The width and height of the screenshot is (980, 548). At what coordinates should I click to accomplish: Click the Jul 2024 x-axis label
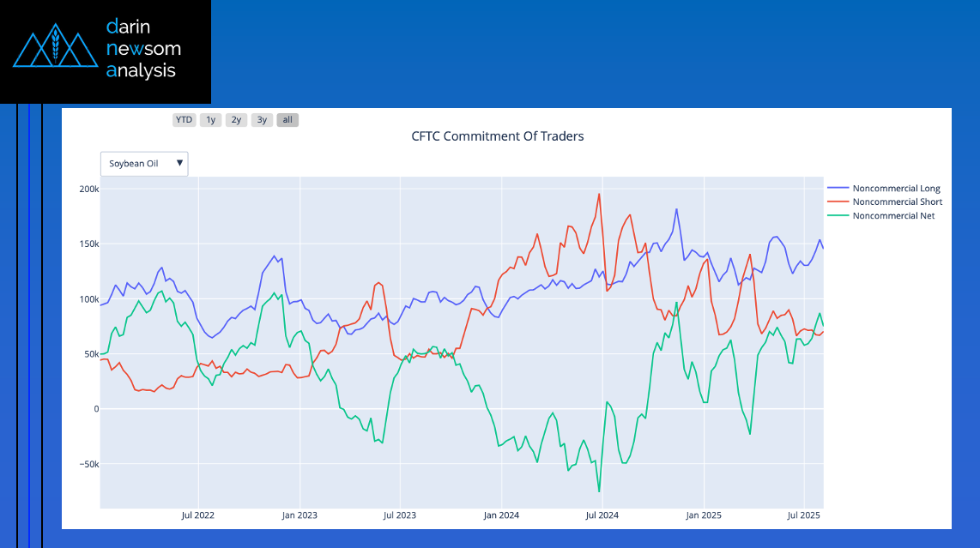pyautogui.click(x=602, y=516)
